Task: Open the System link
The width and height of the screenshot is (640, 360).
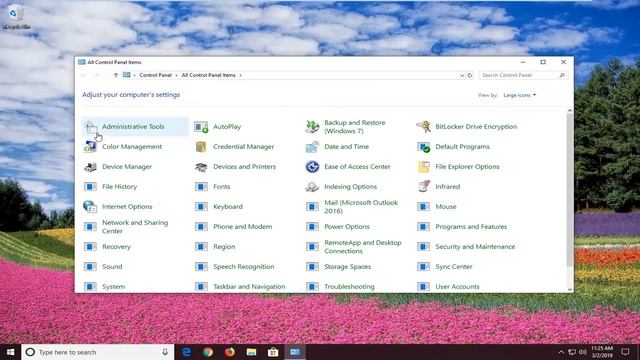Action: pyautogui.click(x=113, y=287)
